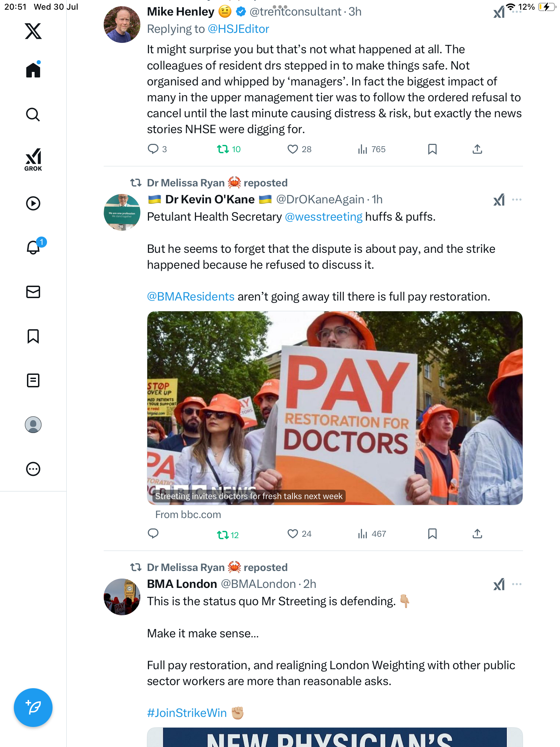Tap the blue compose post button
The width and height of the screenshot is (560, 747).
33,707
